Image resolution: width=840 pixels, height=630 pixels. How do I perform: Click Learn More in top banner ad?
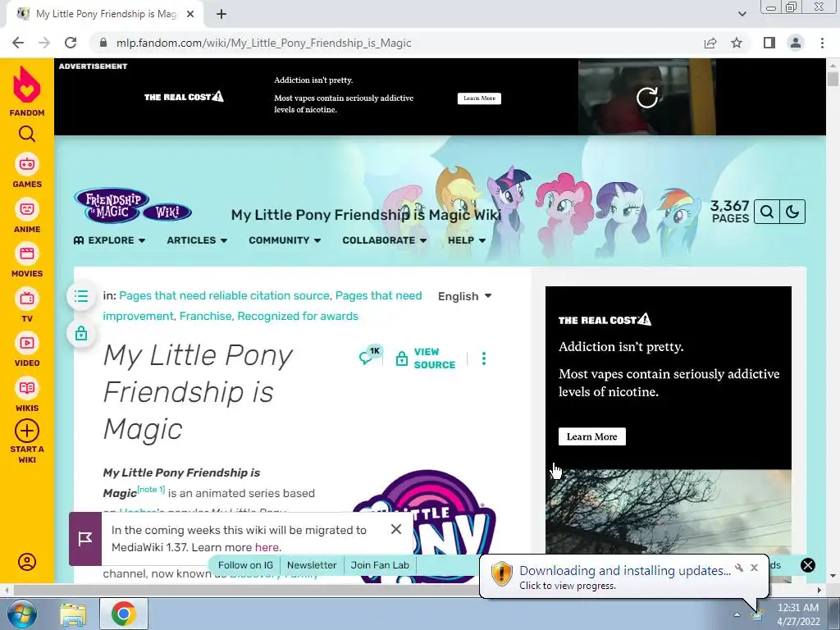pos(479,98)
